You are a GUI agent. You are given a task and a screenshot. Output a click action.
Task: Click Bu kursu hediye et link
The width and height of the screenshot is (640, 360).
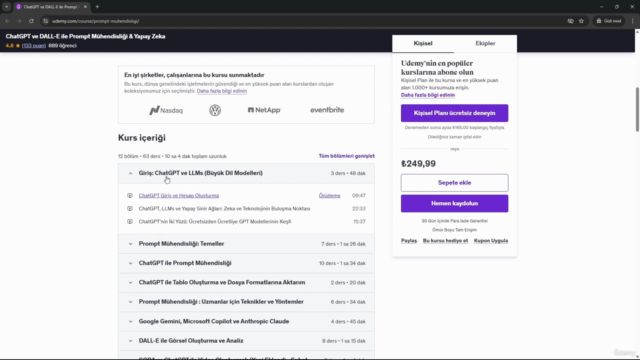[445, 241]
